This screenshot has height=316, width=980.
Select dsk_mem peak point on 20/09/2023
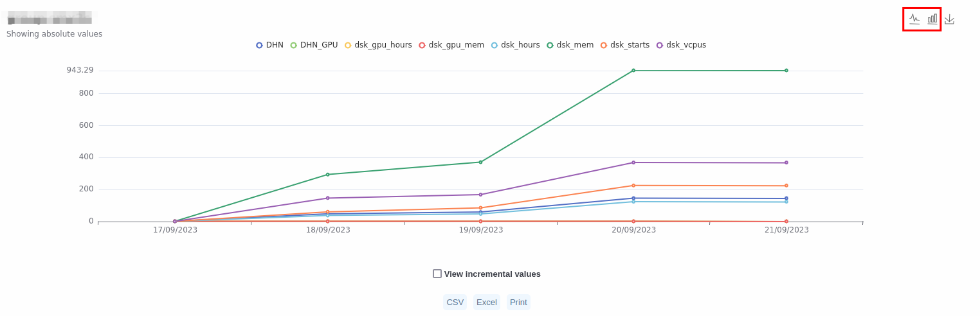click(x=633, y=71)
